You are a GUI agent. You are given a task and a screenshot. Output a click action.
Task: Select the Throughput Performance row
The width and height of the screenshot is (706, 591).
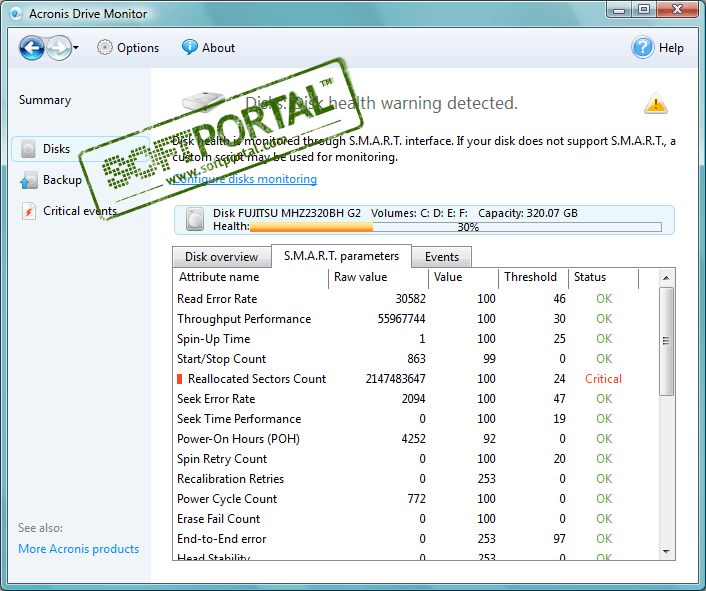click(416, 319)
